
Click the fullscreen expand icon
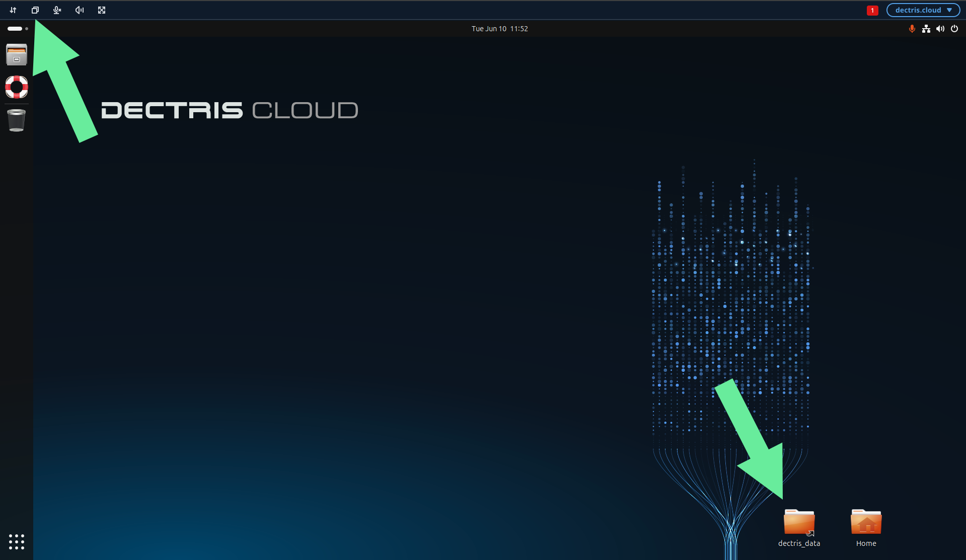(x=102, y=10)
